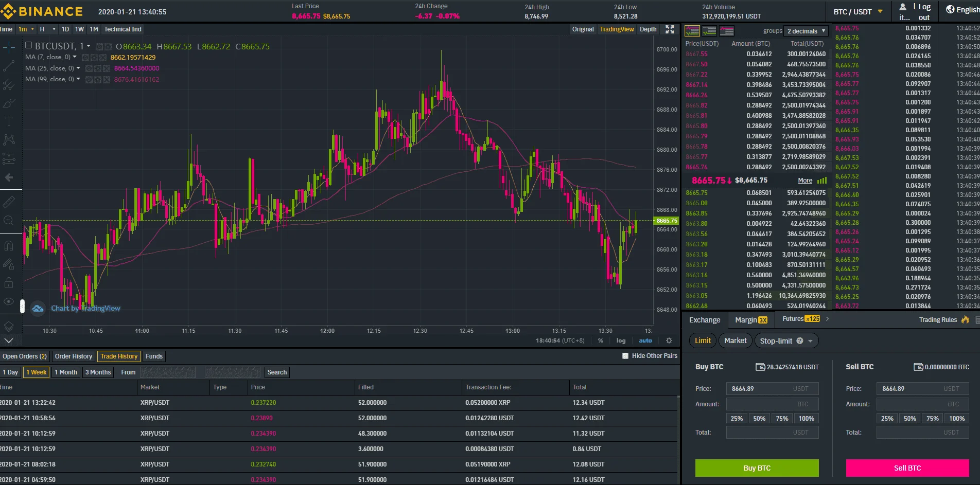
Task: Select the crosshair cursor tool
Action: (9, 48)
